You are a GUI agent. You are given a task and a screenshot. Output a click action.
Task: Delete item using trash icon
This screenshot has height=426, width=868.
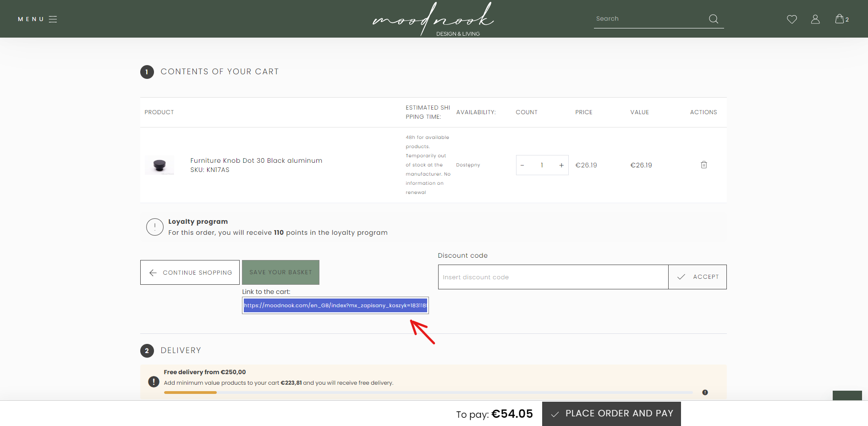[703, 165]
